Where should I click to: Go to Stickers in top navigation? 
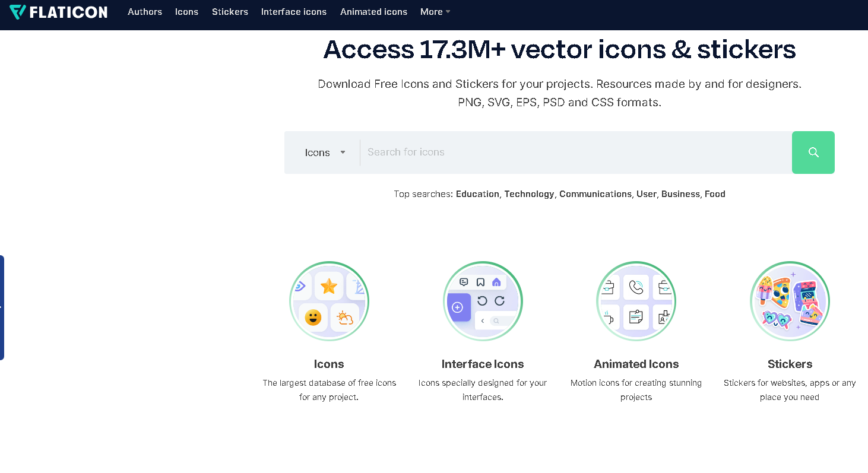tap(230, 12)
